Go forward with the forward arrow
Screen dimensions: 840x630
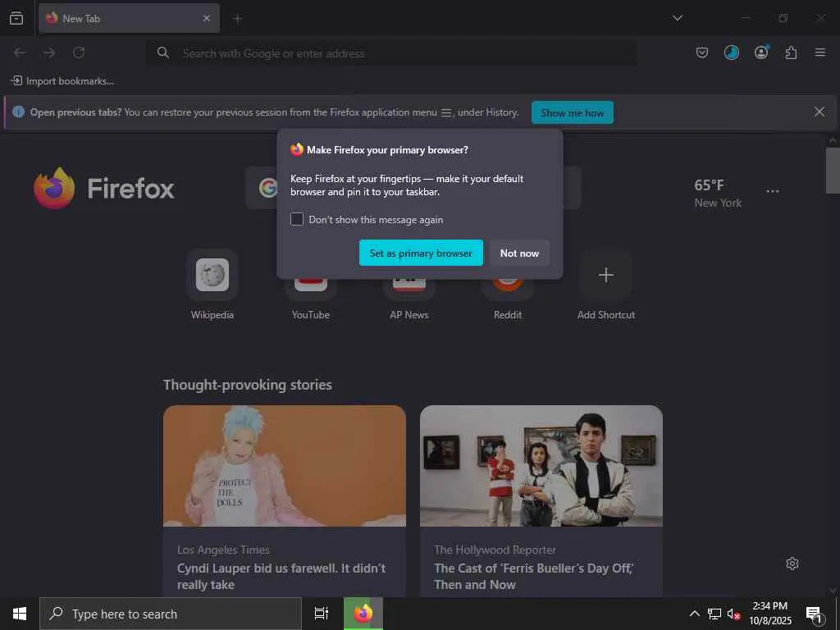click(49, 52)
